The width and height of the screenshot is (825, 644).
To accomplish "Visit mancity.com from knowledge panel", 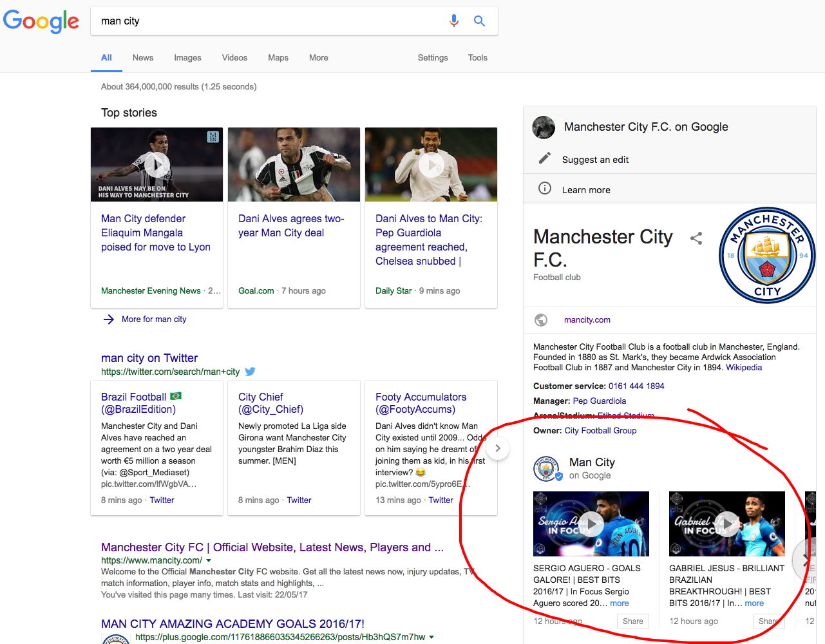I will pos(587,320).
